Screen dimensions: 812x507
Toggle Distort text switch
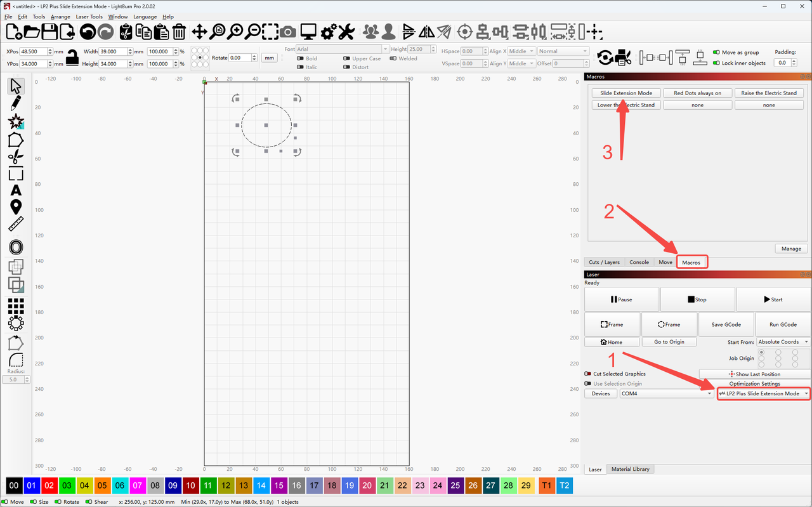pos(346,67)
